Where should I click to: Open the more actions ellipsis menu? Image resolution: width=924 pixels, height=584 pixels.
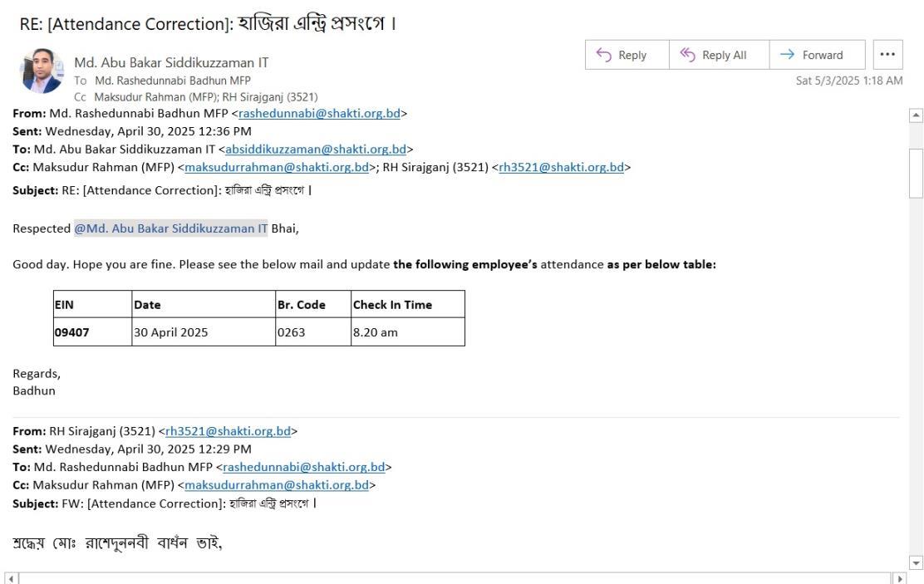(x=887, y=55)
